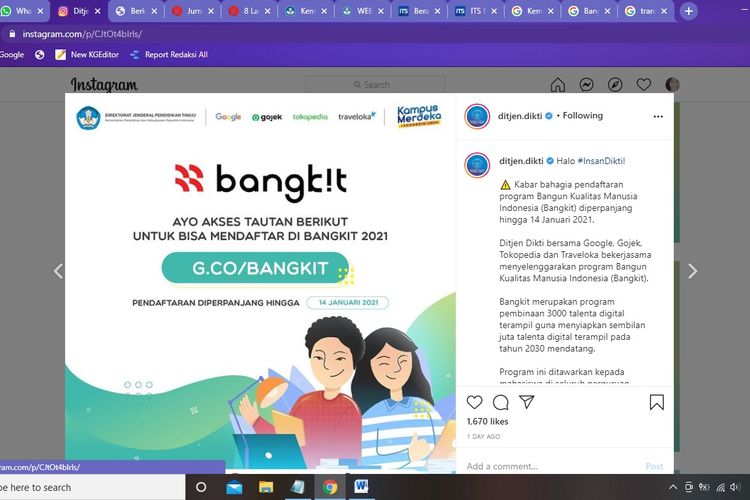
Task: Open the comment speech bubble icon
Action: click(501, 403)
